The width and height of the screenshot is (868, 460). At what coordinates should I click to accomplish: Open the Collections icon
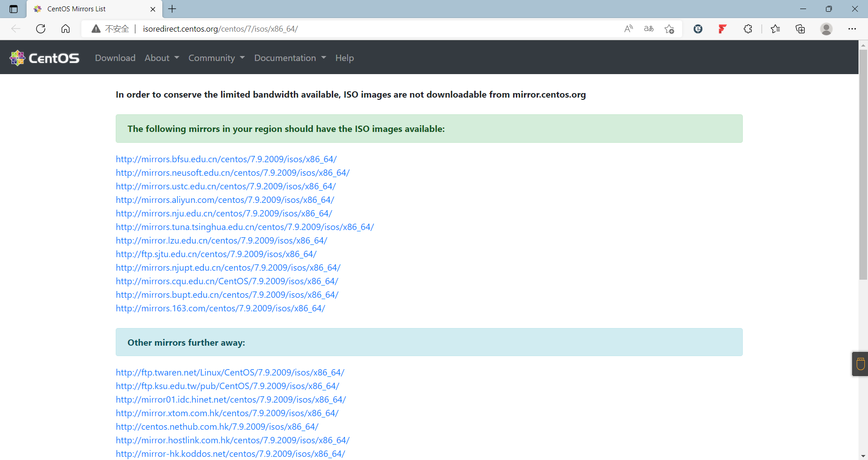pos(800,29)
